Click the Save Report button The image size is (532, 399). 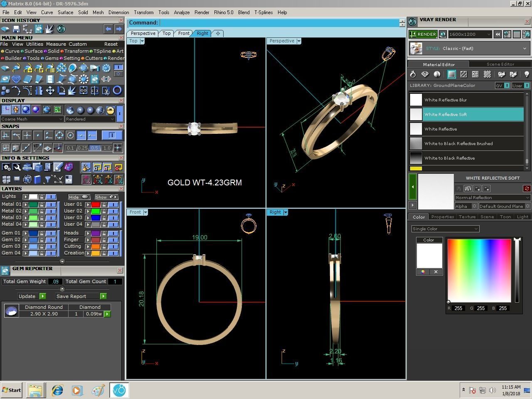coord(81,296)
